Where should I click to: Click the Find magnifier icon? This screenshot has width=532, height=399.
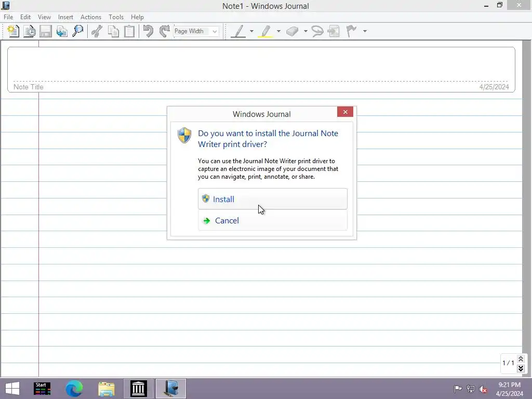78,31
